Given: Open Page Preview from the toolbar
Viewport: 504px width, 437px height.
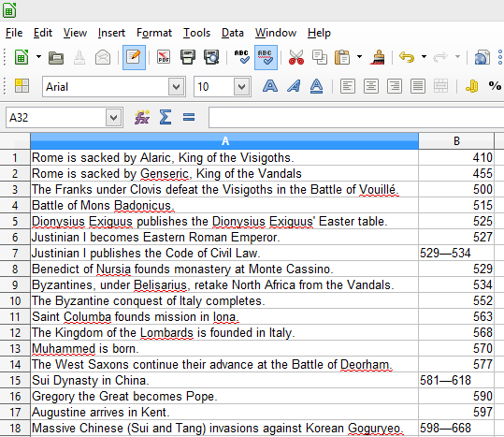Looking at the screenshot, I should (211, 58).
